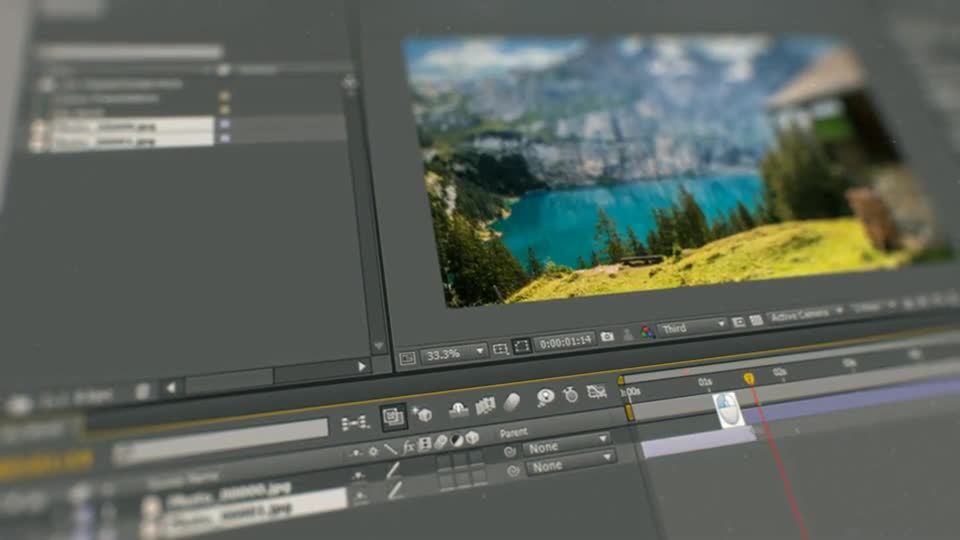The width and height of the screenshot is (960, 540).
Task: Toggle Auto-keyframe stopwatch icon
Action: pos(571,394)
